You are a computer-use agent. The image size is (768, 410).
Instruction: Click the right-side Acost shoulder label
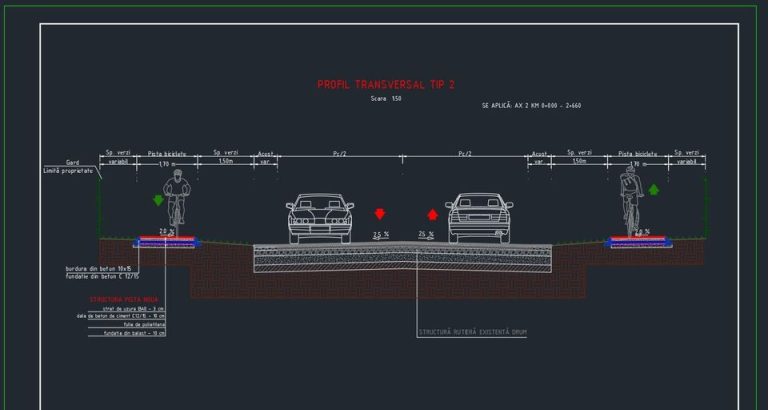[539, 154]
